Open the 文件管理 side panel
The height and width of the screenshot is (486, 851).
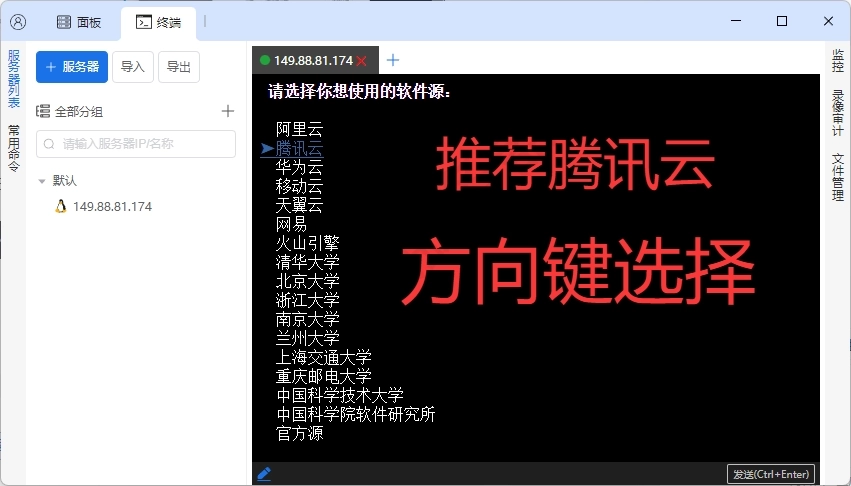pyautogui.click(x=837, y=177)
